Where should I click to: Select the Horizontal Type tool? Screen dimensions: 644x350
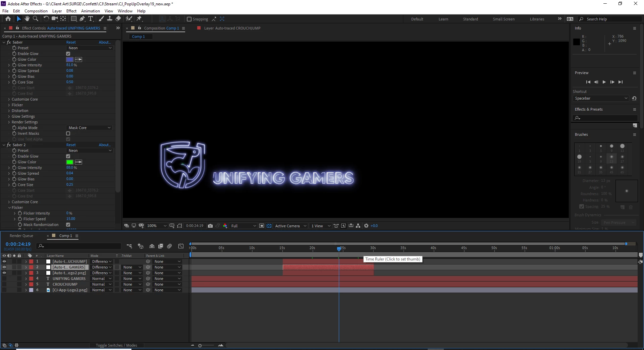[x=91, y=19]
